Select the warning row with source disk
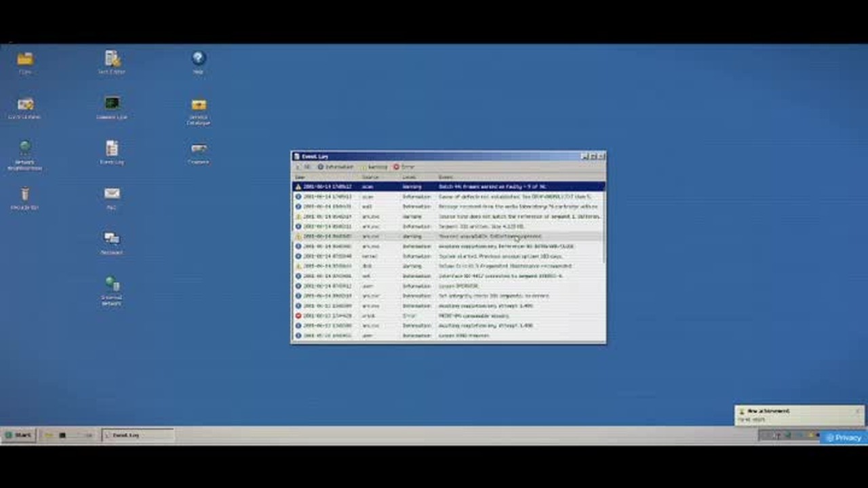This screenshot has height=488, width=868. [448, 266]
